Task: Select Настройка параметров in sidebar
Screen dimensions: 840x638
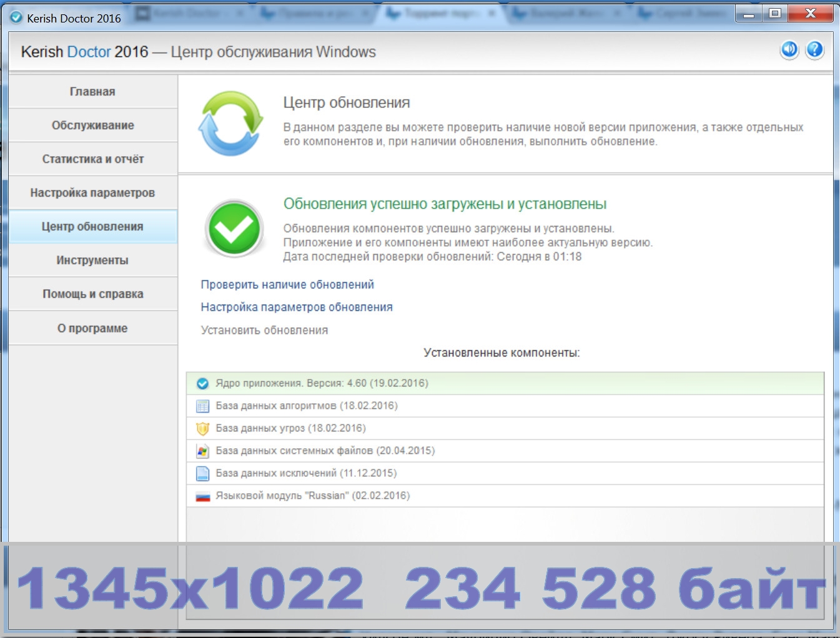Action: pyautogui.click(x=92, y=193)
